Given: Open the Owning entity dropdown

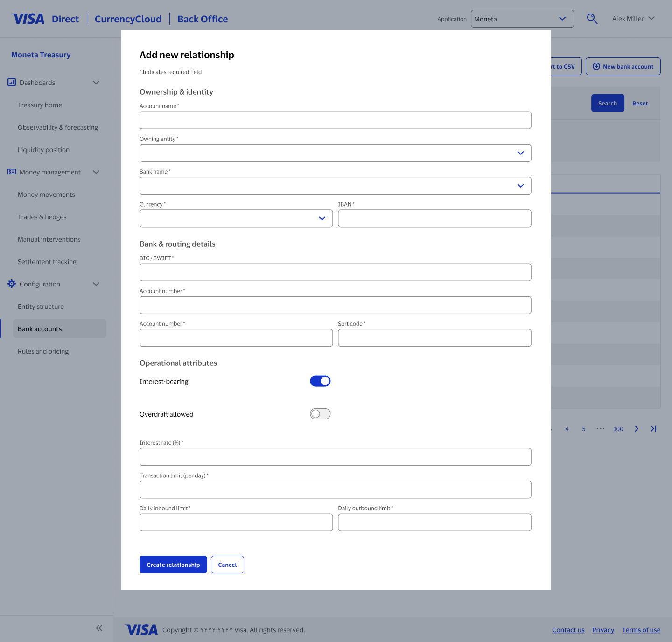Looking at the screenshot, I should point(335,153).
